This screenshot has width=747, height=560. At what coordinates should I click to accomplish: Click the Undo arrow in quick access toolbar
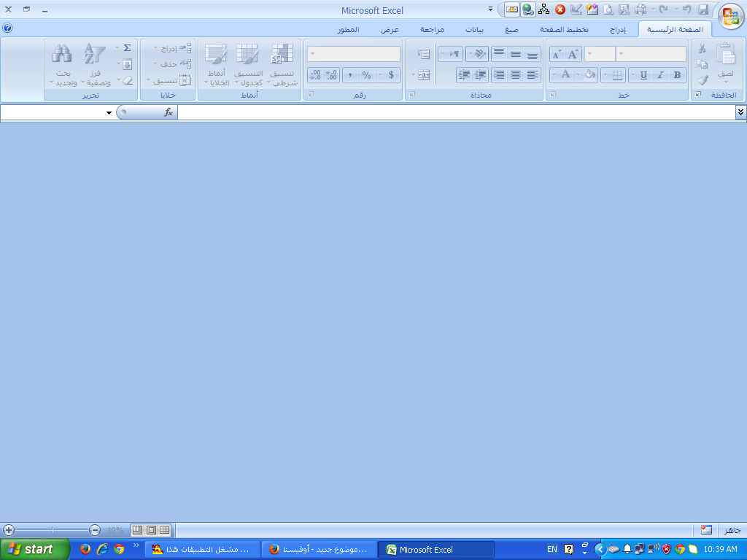(686, 9)
